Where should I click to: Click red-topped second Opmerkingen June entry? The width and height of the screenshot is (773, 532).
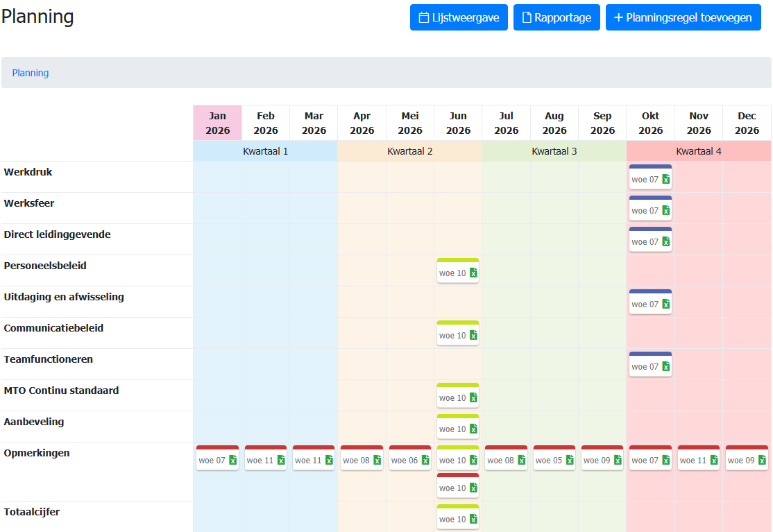(452, 488)
